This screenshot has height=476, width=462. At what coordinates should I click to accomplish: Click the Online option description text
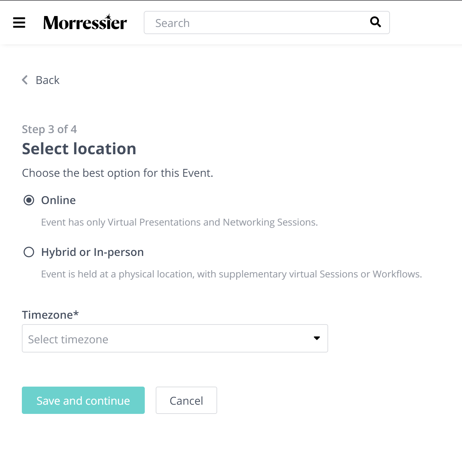click(180, 222)
